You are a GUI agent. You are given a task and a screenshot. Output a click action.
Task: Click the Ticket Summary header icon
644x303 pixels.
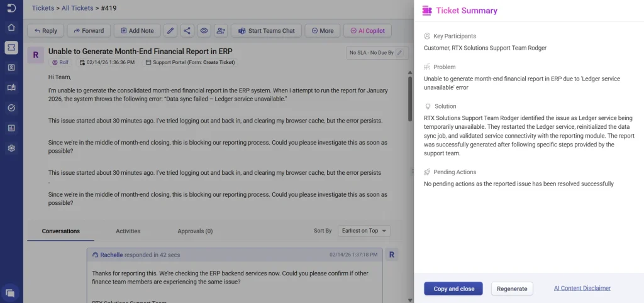tap(427, 11)
